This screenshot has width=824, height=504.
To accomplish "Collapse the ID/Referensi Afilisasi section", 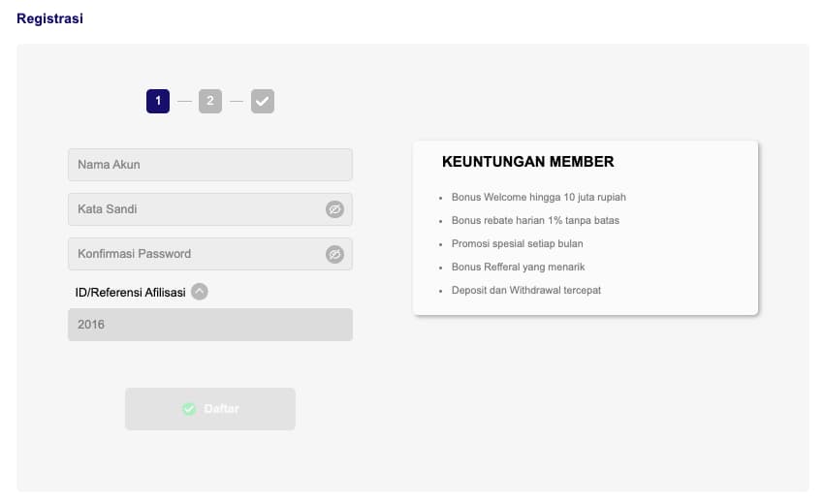I will 200,292.
